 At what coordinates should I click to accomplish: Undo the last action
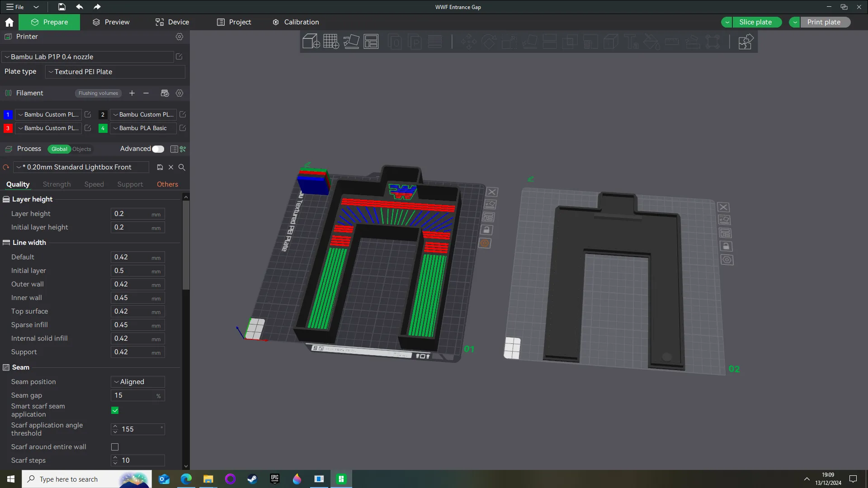(80, 7)
